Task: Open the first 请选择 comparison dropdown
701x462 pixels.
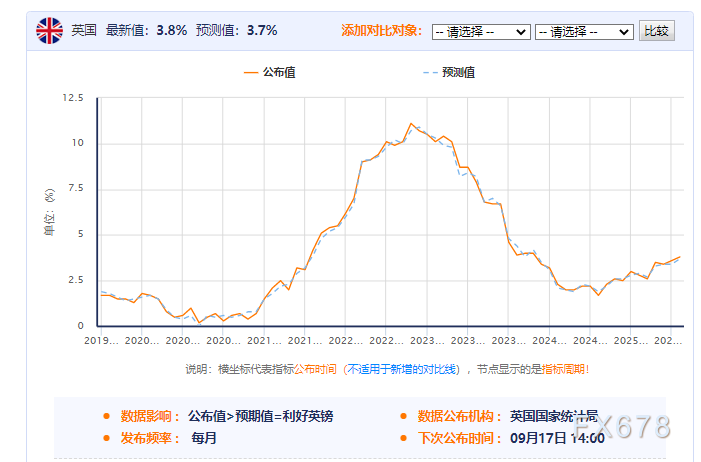Action: [480, 32]
